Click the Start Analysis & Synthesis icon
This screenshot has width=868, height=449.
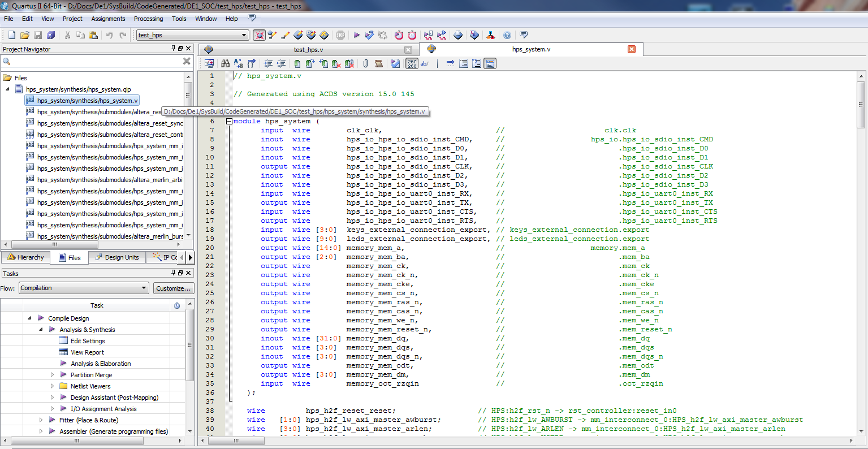coord(370,35)
